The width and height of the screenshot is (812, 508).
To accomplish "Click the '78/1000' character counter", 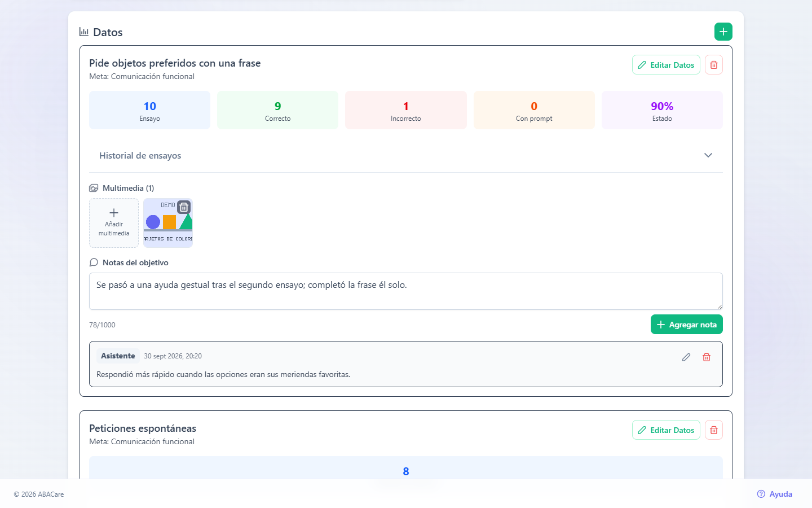I will coord(102,325).
